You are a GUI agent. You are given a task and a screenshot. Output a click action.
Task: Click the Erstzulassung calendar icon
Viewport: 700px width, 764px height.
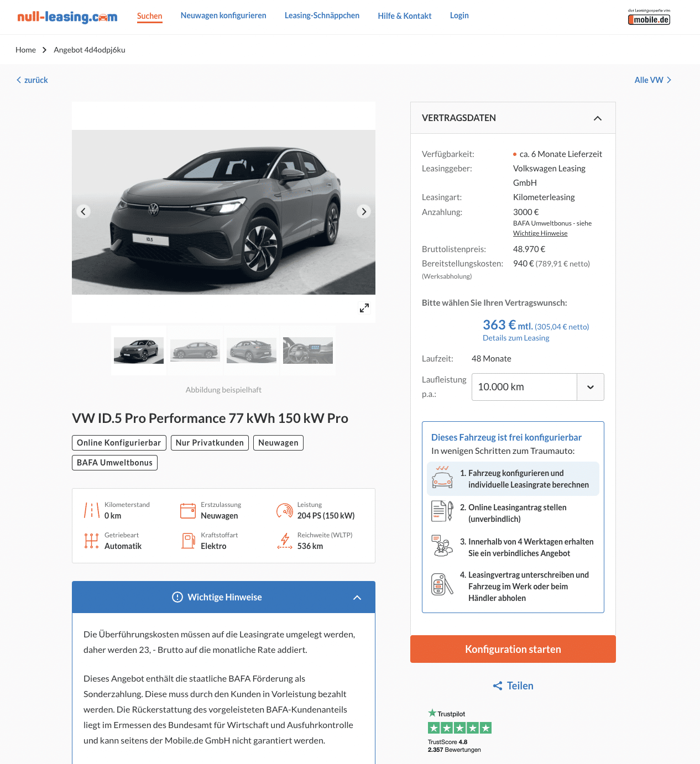(x=188, y=510)
